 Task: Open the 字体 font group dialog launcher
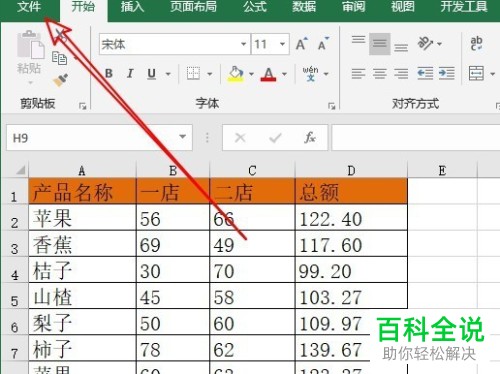pyautogui.click(x=331, y=106)
